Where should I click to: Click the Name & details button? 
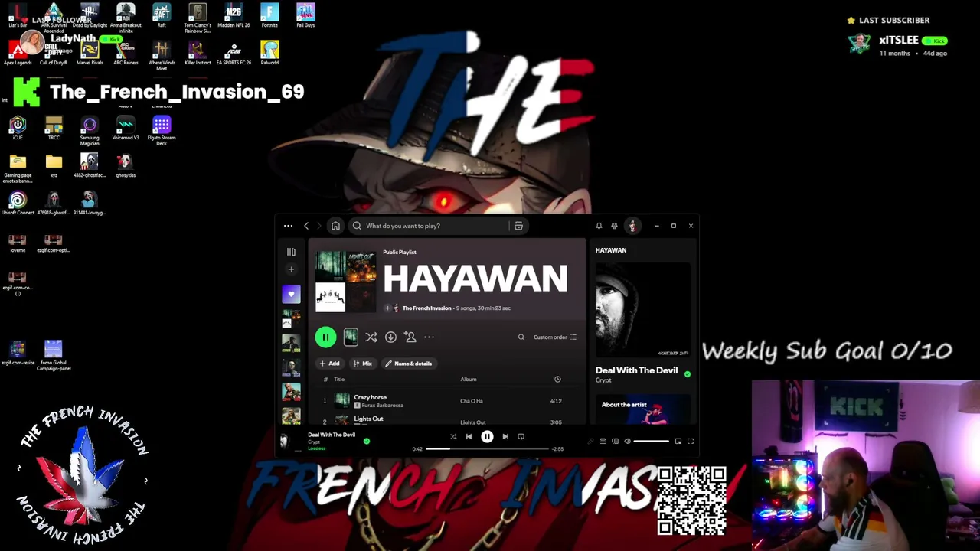(409, 364)
